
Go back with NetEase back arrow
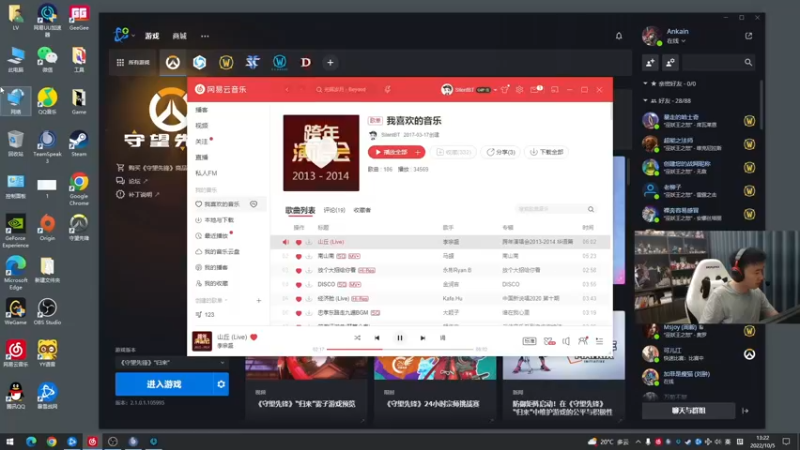point(287,89)
